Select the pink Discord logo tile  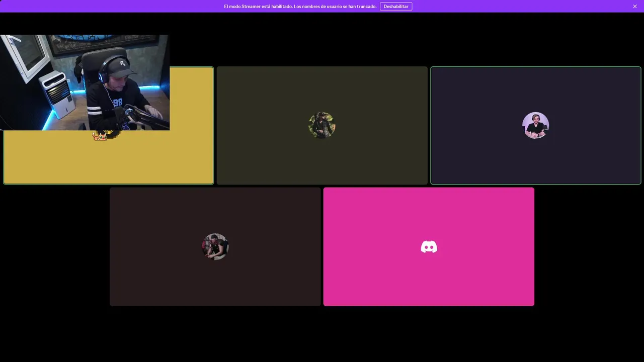click(x=429, y=246)
